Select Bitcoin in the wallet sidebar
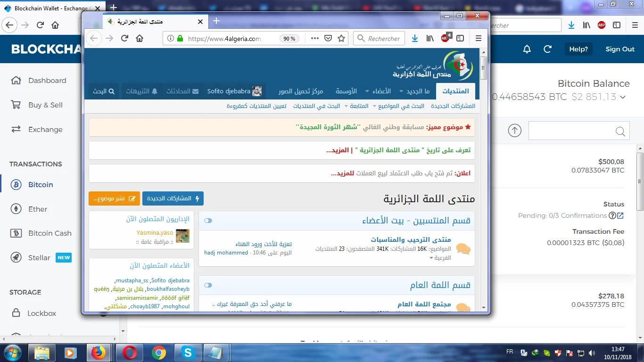This screenshot has width=644, height=362. pos(41,185)
